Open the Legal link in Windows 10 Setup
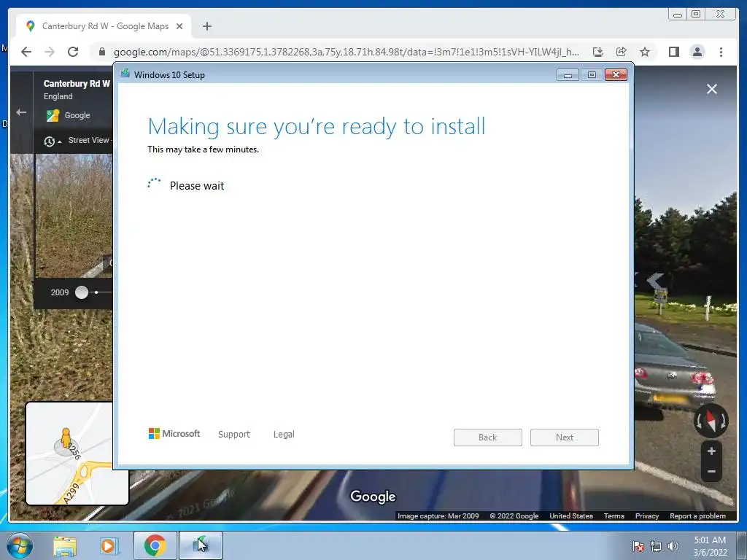The image size is (747, 560). point(284,435)
